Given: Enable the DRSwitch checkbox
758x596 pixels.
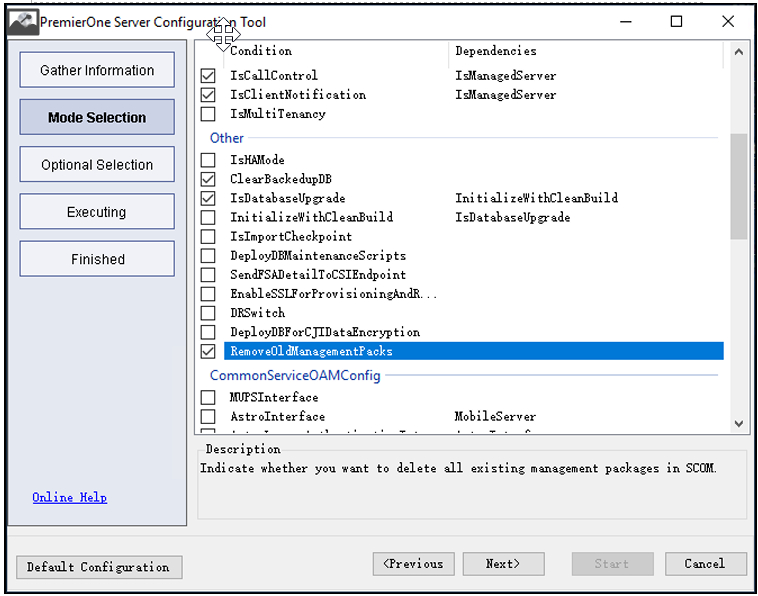Looking at the screenshot, I should (208, 313).
